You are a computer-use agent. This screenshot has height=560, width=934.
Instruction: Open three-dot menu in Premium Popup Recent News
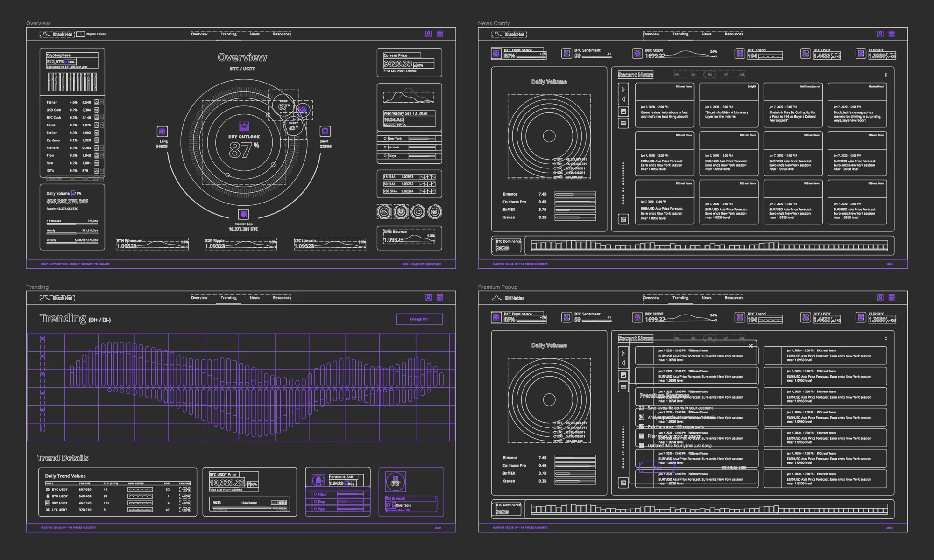pyautogui.click(x=886, y=338)
